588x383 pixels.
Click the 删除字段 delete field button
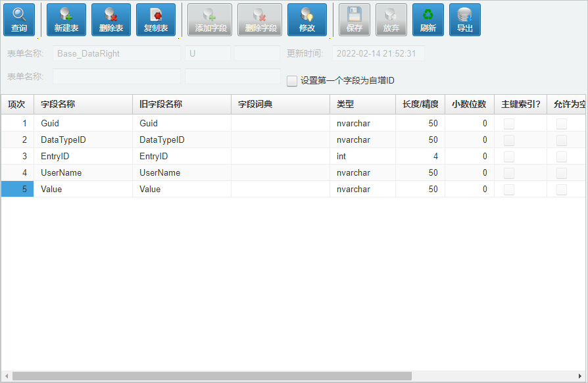260,20
